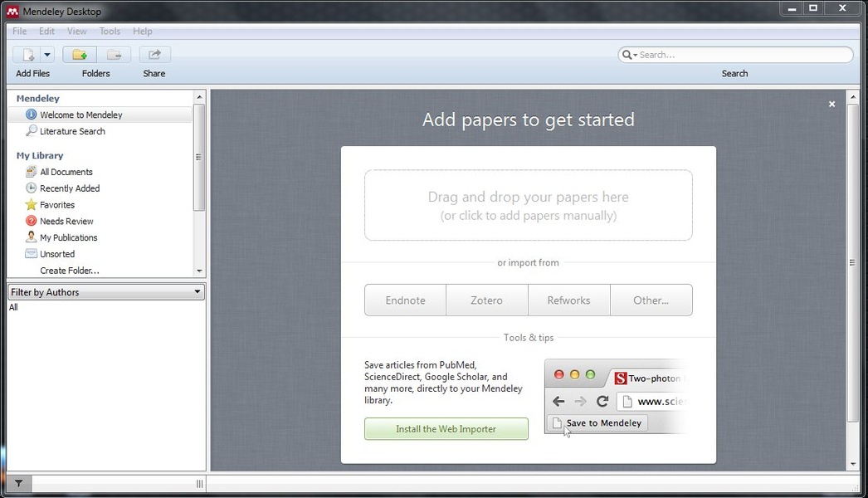Open the search options magnifier dropdown
The image size is (868, 498).
(628, 55)
